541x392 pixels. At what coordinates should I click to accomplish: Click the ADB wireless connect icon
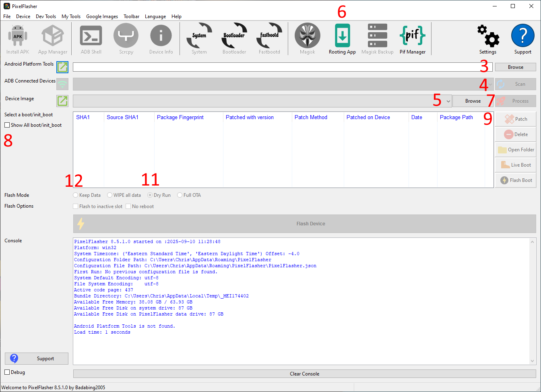(x=62, y=84)
